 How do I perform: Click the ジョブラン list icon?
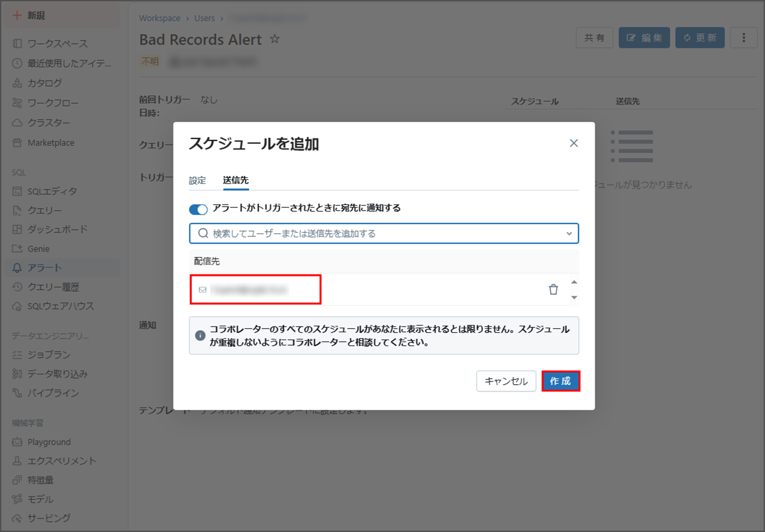(17, 355)
